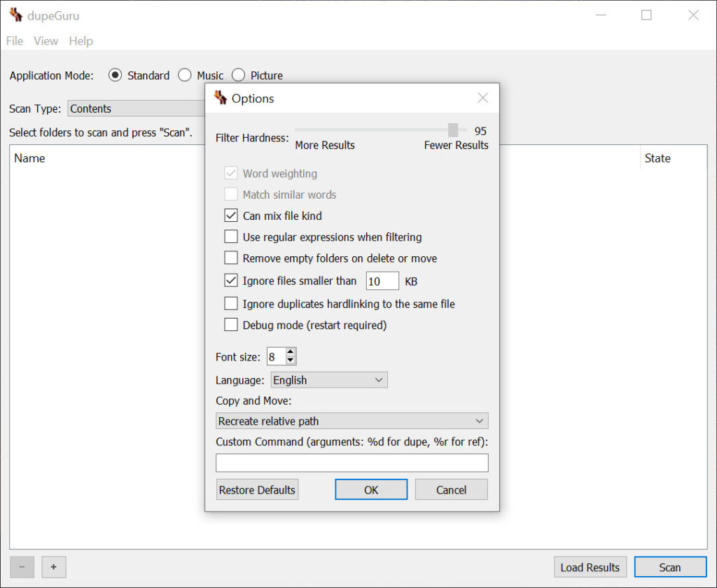Image resolution: width=717 pixels, height=588 pixels.
Task: Start scanning with the Scan button
Action: pos(670,568)
